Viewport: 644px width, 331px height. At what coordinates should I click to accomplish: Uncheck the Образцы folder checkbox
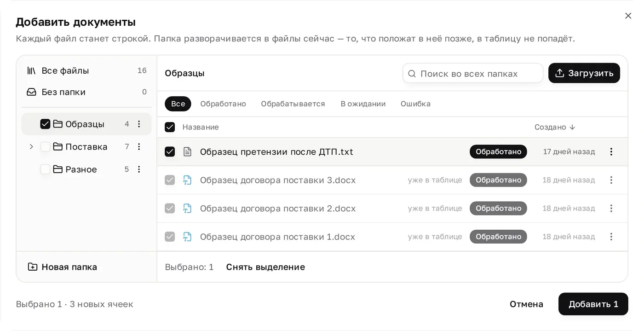click(x=45, y=124)
